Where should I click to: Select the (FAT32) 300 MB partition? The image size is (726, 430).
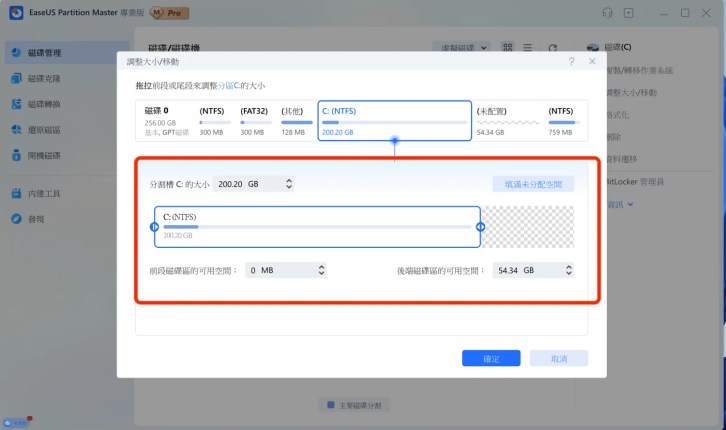pos(256,121)
